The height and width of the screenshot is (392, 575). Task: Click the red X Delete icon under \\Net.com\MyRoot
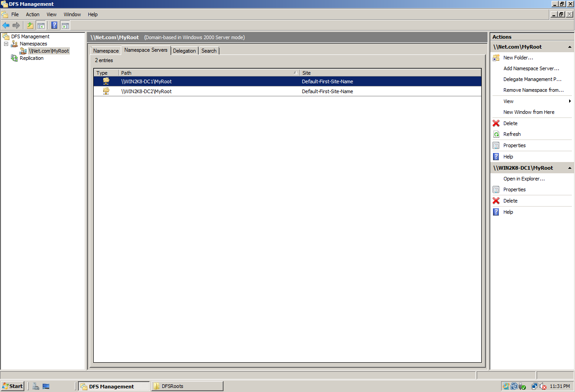point(496,123)
